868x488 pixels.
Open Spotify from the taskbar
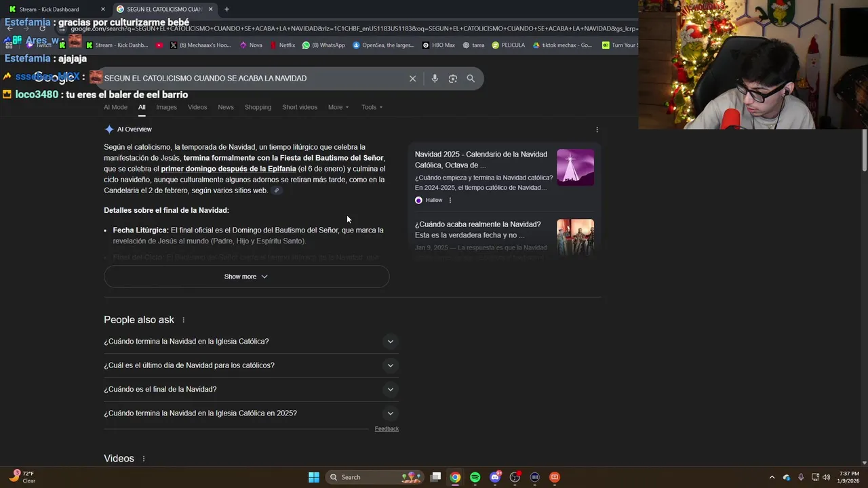pos(475,477)
